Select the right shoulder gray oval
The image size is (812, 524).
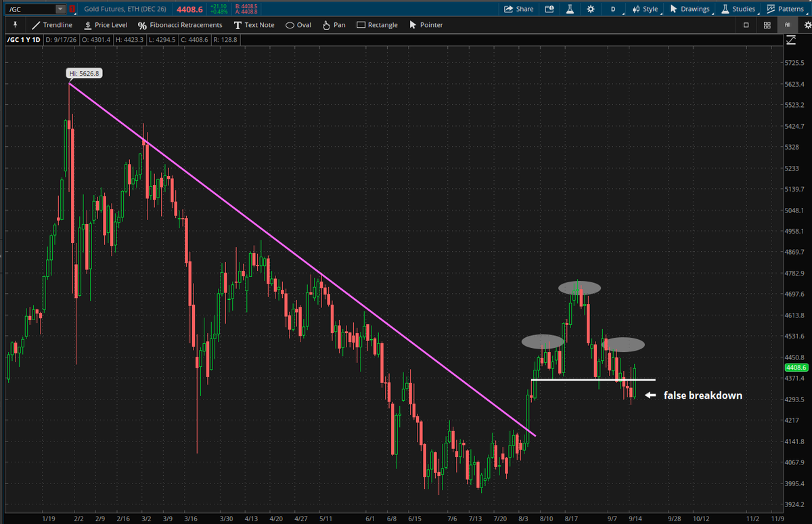click(623, 344)
